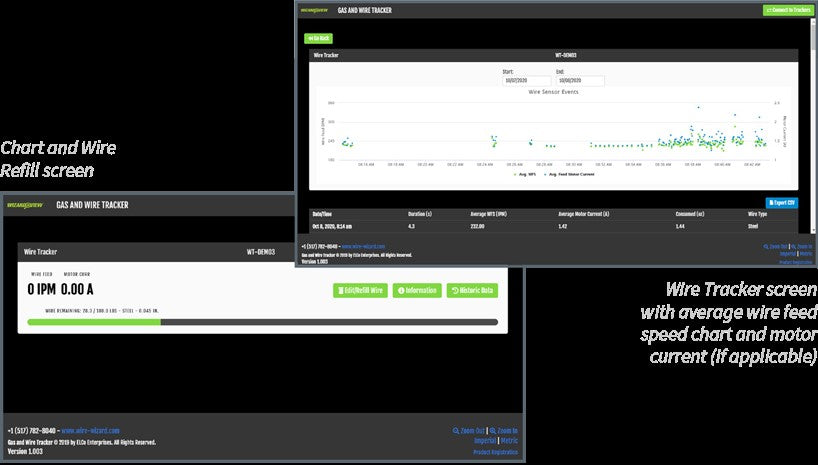Viewport: 818px width, 465px height.
Task: Click the Start date field
Action: (526, 81)
